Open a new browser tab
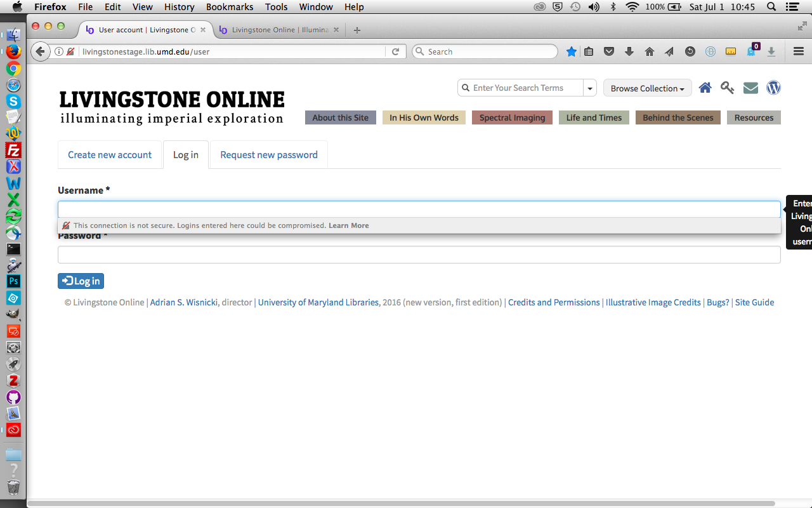 pyautogui.click(x=357, y=30)
